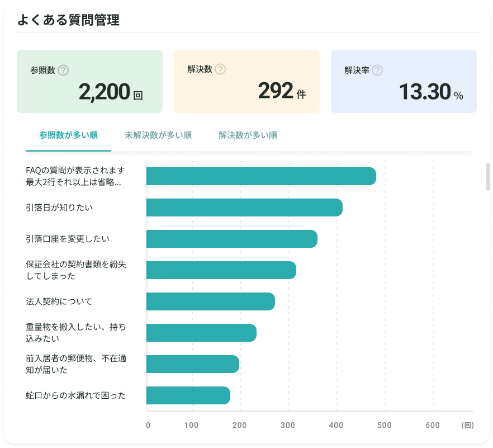Click the top bar for FAQの質問が表示されます
Image resolution: width=493 pixels, height=448 pixels.
tap(261, 176)
